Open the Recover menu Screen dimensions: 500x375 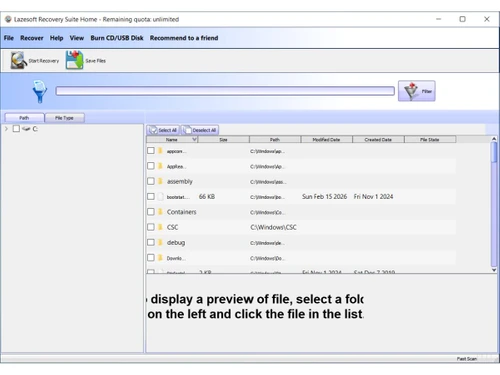click(x=32, y=38)
